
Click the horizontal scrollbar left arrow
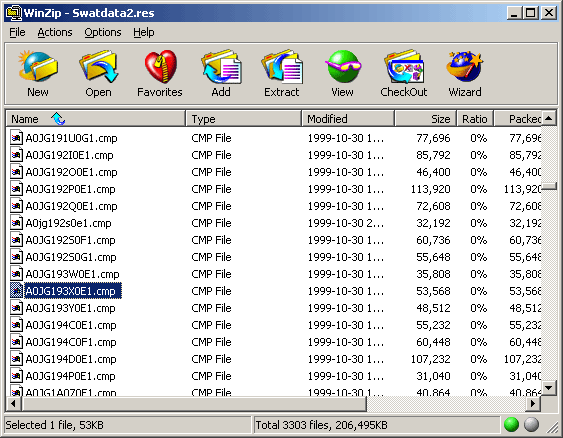[x=14, y=403]
